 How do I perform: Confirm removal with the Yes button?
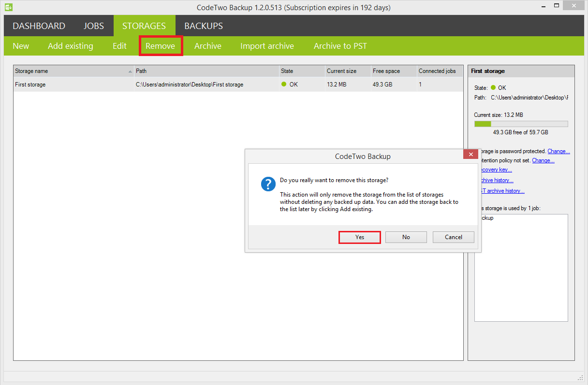click(x=360, y=237)
